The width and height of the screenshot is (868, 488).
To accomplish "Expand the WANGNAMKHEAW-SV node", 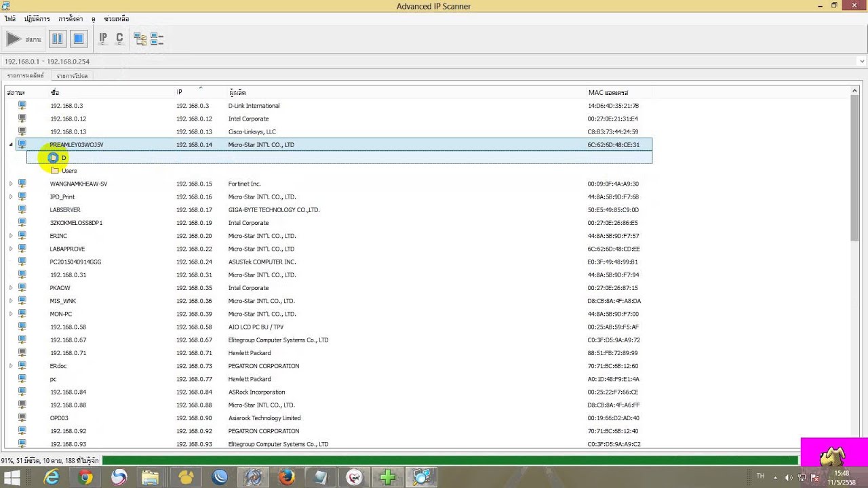I will 11,184.
